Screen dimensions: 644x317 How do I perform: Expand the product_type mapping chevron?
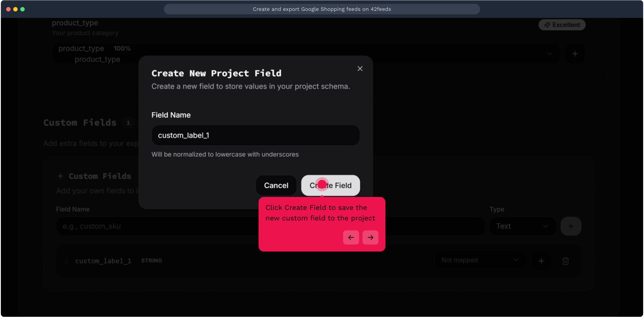pyautogui.click(x=549, y=54)
